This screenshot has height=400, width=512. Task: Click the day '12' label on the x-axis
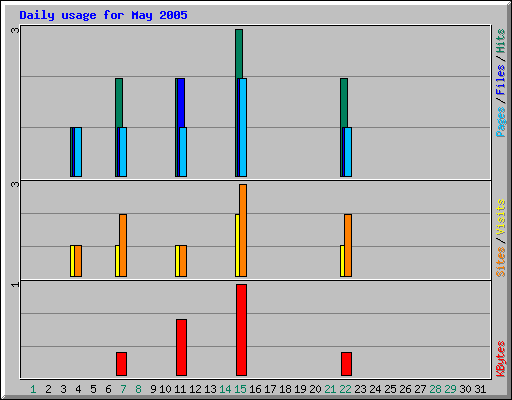click(x=195, y=389)
